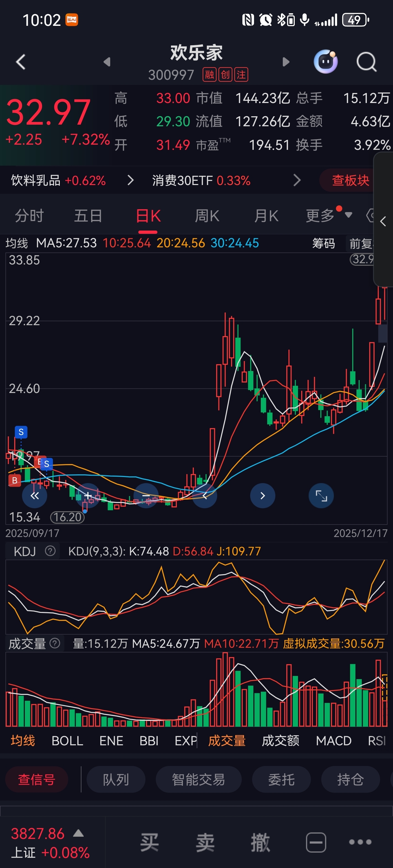Select the 日K daily chart tab
This screenshot has width=393, height=868.
click(148, 216)
